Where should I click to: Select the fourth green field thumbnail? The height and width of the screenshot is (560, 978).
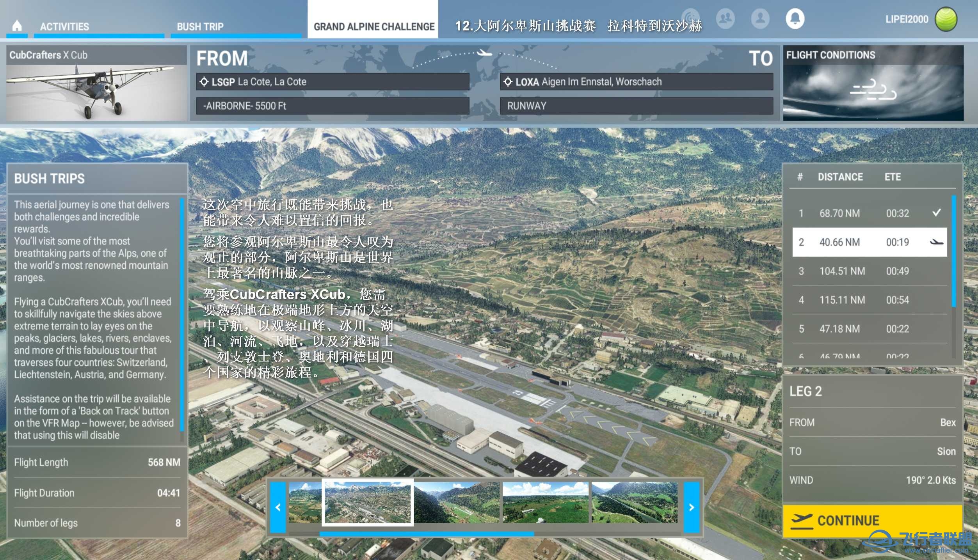tap(546, 502)
